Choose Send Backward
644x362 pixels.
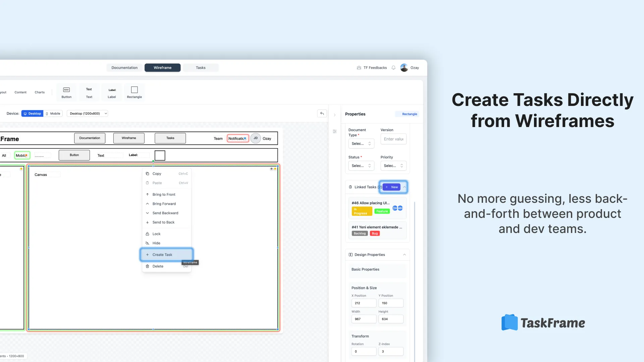pos(167,213)
